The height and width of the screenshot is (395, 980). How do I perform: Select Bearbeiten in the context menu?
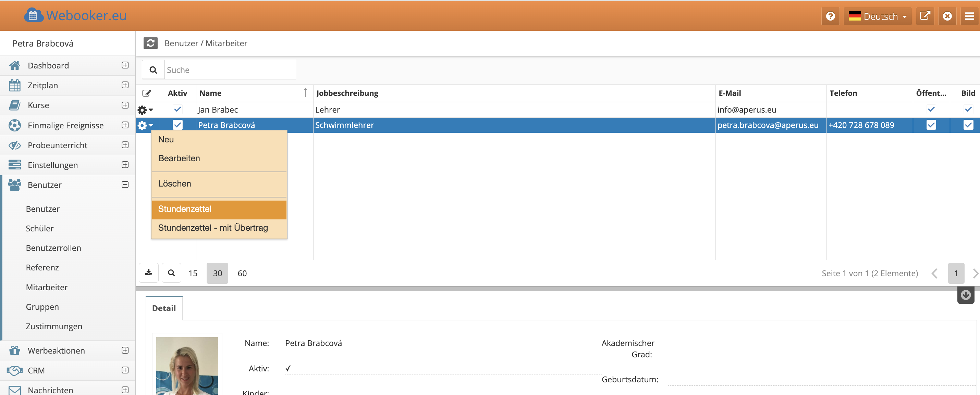click(x=179, y=158)
